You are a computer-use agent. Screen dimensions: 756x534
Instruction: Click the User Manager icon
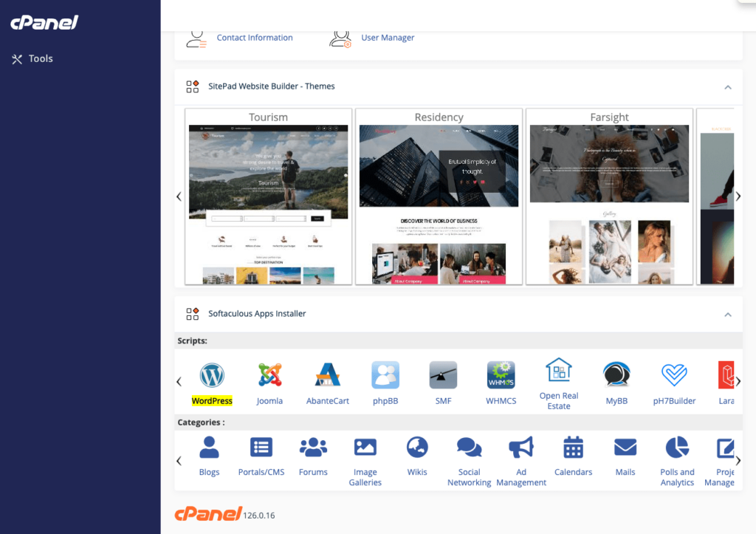tap(340, 38)
